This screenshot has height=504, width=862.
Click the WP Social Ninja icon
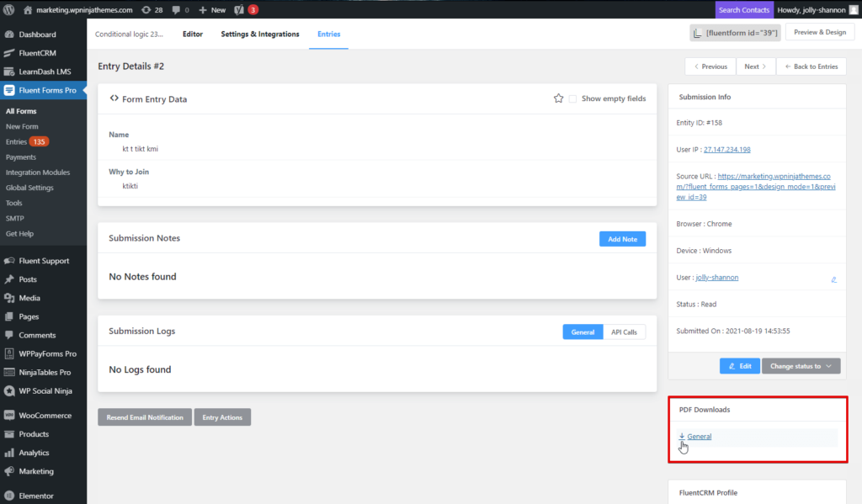pyautogui.click(x=11, y=390)
